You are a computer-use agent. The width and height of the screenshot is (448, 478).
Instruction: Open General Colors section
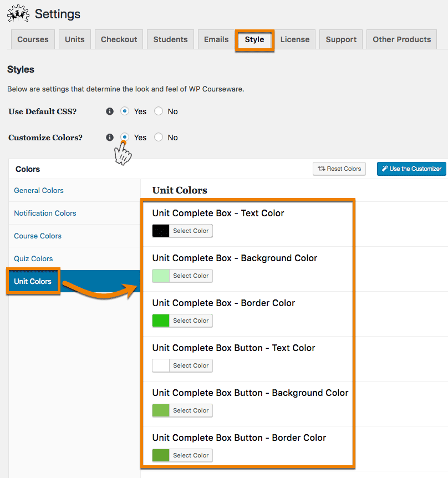pos(39,191)
